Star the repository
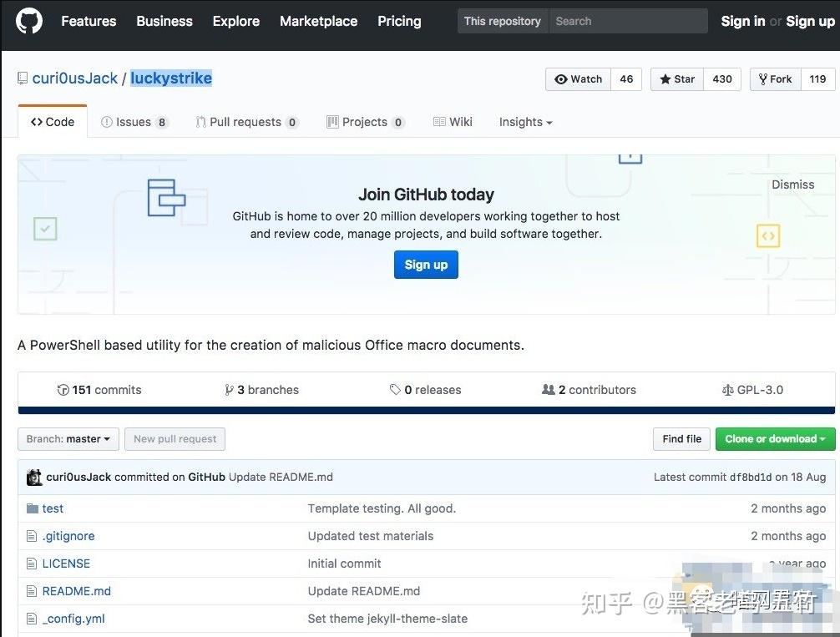Screen dimensions: 840x637 [676, 79]
